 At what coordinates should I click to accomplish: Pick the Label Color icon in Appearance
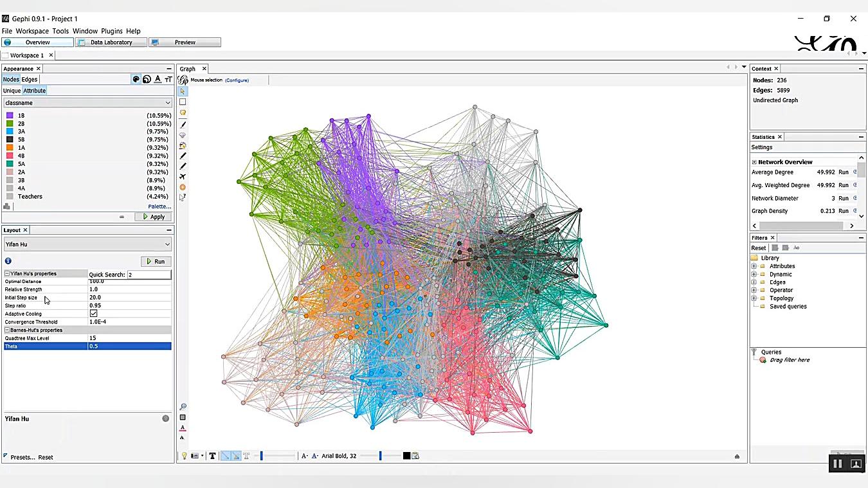[x=158, y=79]
